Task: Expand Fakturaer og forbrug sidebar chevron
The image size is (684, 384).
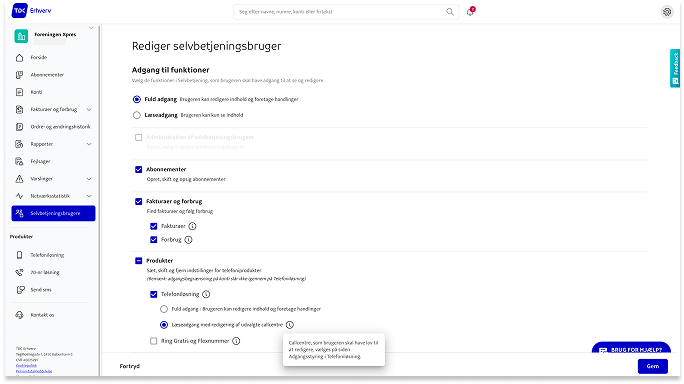Action: pos(89,110)
